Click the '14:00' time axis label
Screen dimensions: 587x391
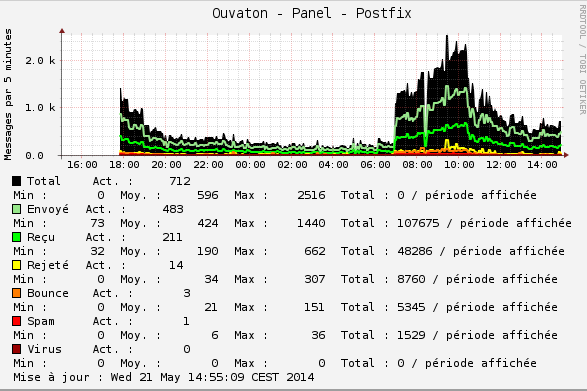542,165
